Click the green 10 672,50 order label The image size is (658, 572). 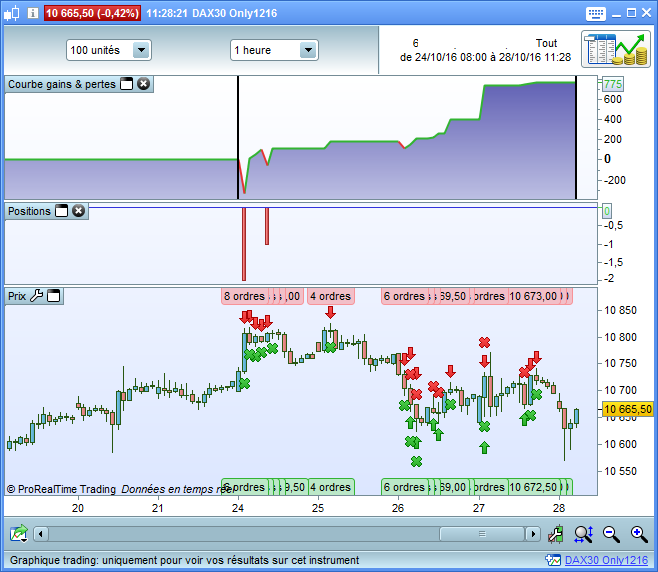(x=533, y=487)
